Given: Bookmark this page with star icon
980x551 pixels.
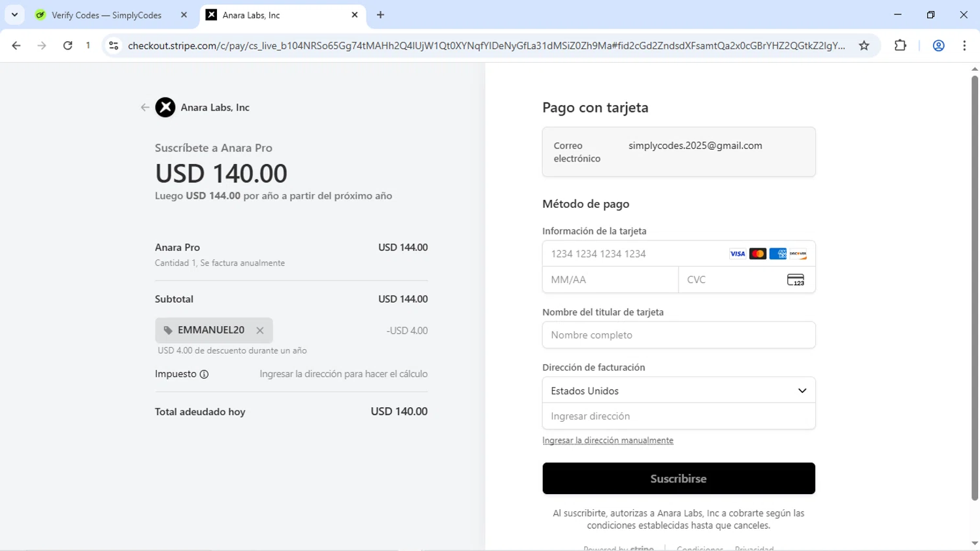Looking at the screenshot, I should click(864, 46).
